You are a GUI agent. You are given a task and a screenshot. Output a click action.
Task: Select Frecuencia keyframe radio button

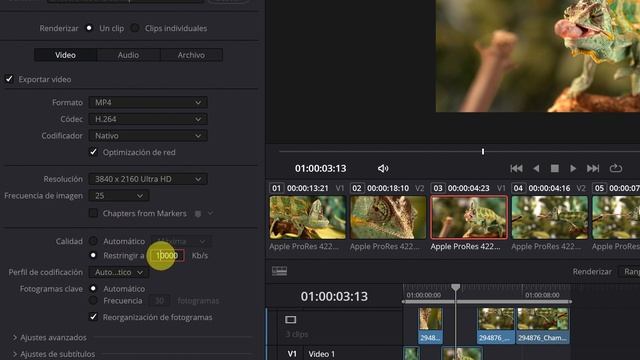(93, 301)
